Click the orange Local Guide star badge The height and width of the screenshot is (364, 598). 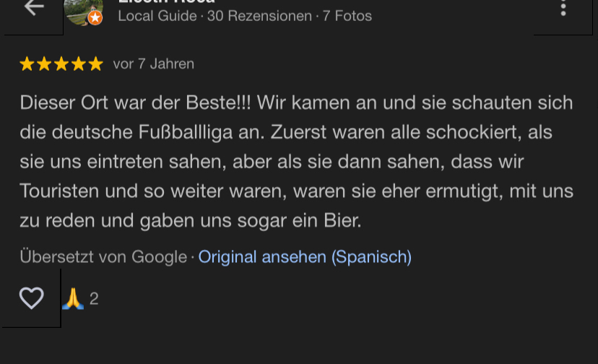click(95, 17)
